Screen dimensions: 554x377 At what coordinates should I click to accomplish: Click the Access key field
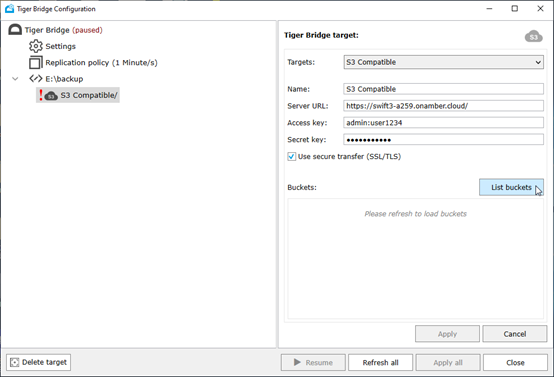click(443, 123)
